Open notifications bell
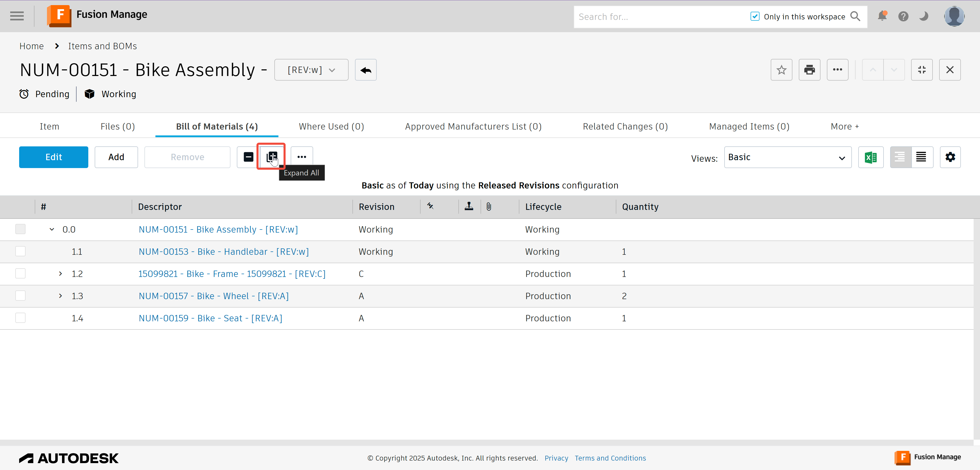The image size is (980, 470). (883, 16)
